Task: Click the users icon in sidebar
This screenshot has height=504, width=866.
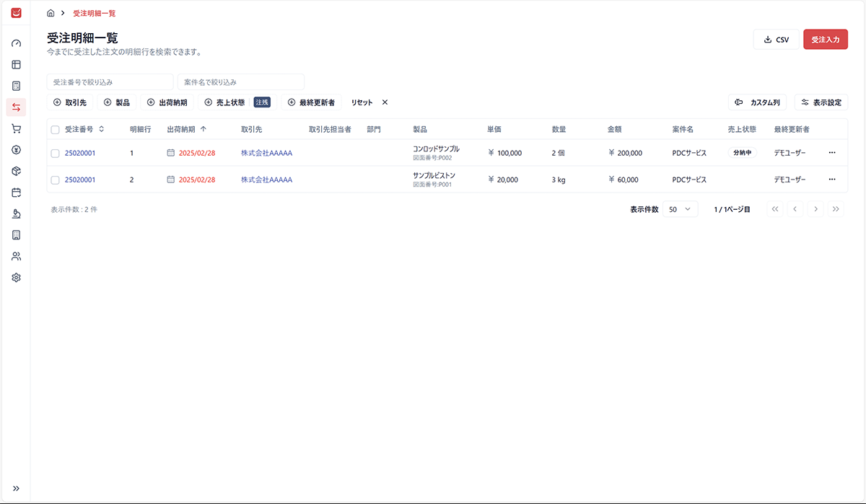Action: pos(16,256)
